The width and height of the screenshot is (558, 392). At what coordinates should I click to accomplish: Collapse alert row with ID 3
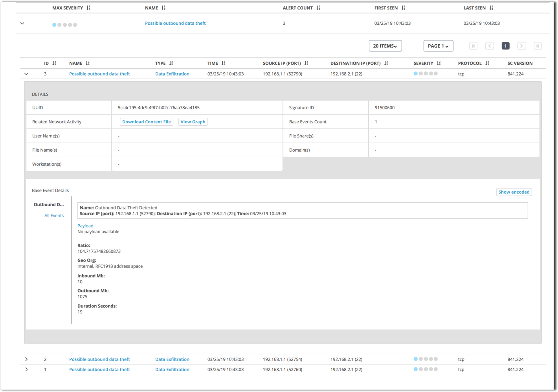point(26,74)
